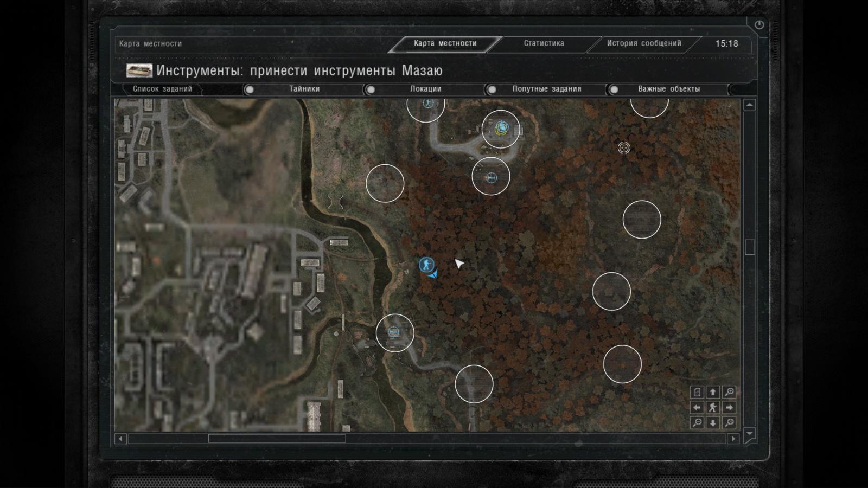The image size is (868, 488).
Task: Click the white crosshair marker in the forest
Action: (x=624, y=147)
